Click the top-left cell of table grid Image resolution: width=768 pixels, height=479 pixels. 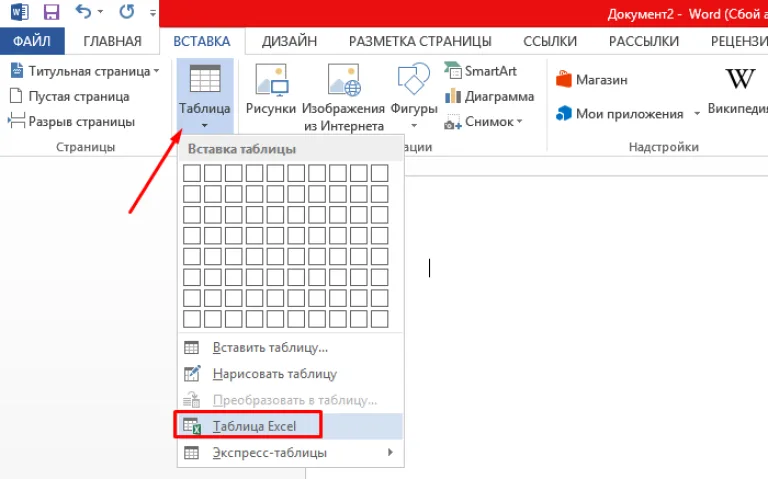click(x=192, y=173)
